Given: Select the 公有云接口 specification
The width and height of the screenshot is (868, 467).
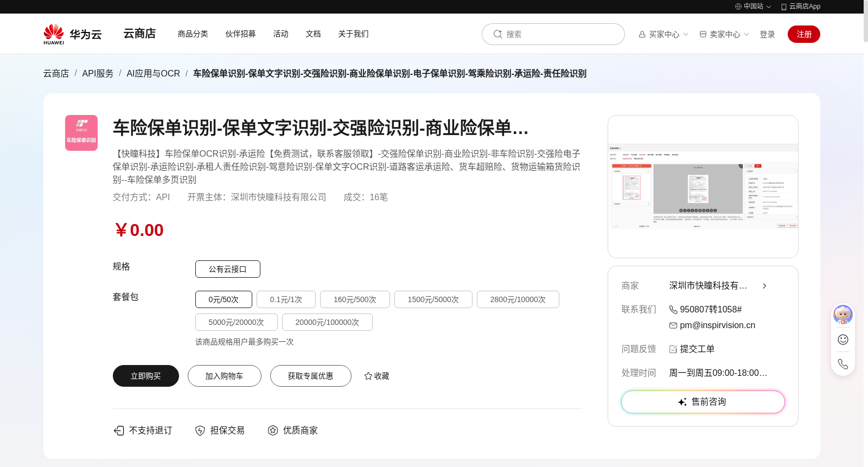Looking at the screenshot, I should coord(228,269).
